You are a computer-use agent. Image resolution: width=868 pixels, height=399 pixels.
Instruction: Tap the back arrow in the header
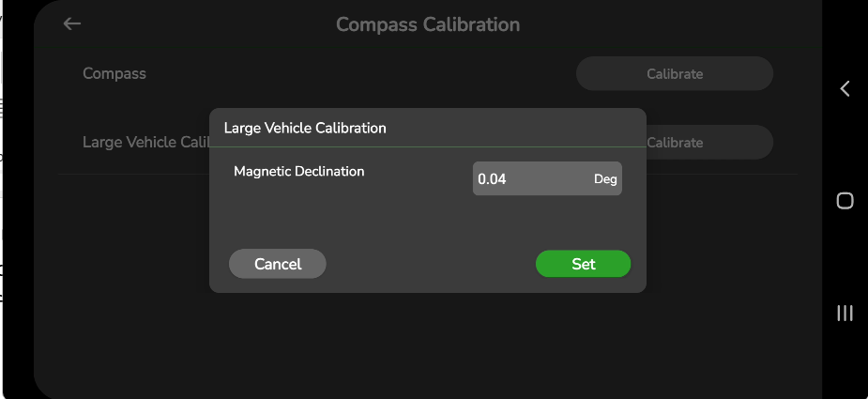(x=72, y=24)
